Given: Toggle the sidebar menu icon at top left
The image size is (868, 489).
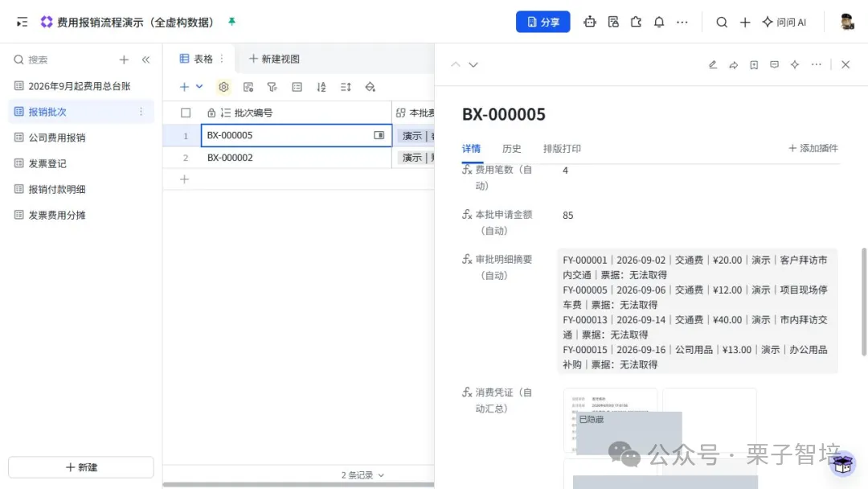Looking at the screenshot, I should (23, 23).
